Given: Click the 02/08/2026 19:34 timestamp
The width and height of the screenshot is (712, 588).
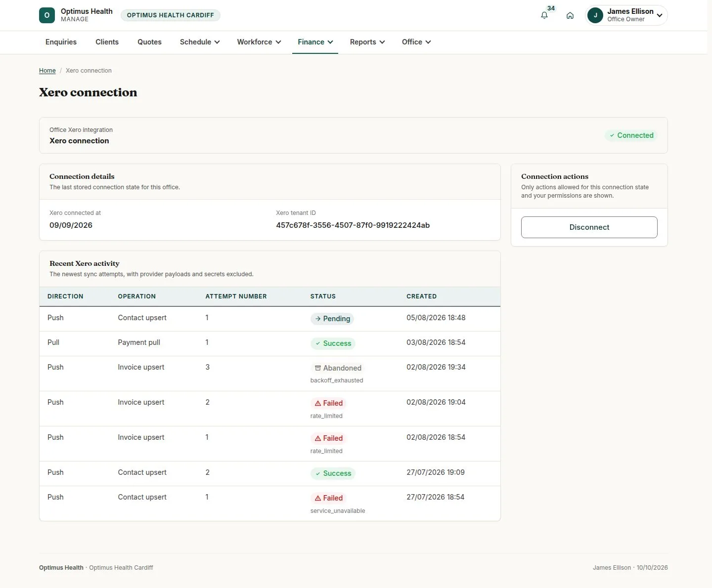Looking at the screenshot, I should coord(436,367).
